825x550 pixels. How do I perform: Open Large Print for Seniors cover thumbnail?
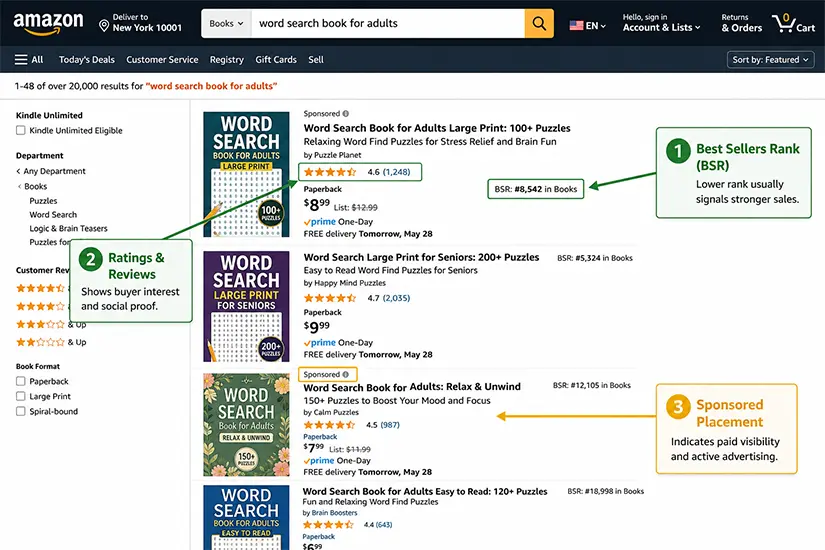246,306
